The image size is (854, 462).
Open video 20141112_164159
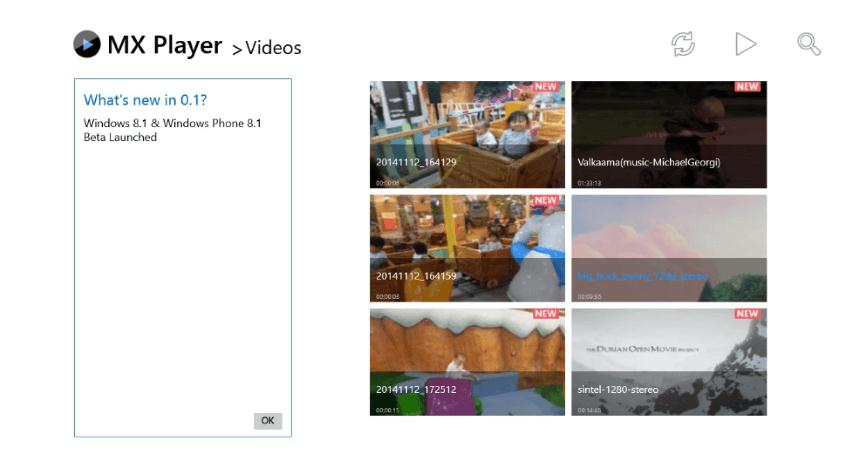point(467,248)
